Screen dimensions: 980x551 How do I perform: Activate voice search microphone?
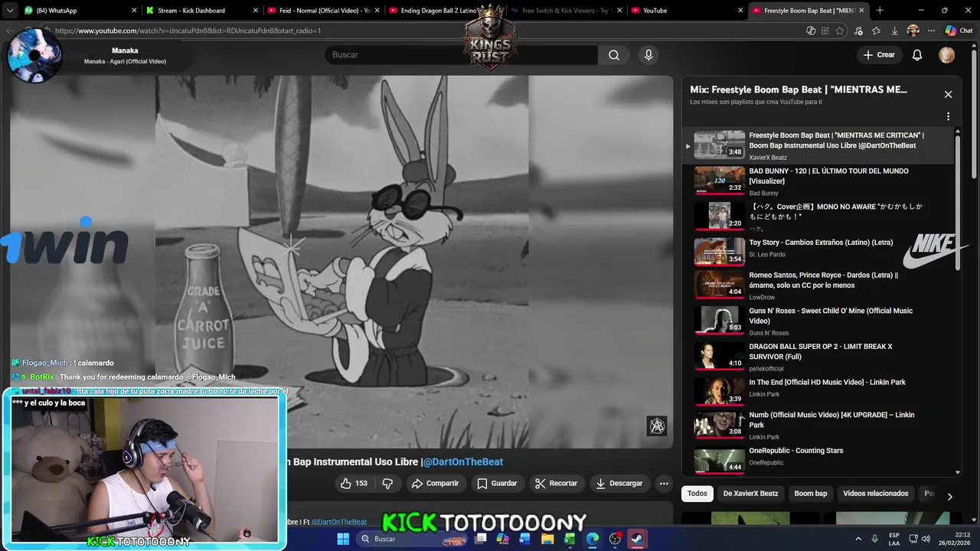coord(648,55)
